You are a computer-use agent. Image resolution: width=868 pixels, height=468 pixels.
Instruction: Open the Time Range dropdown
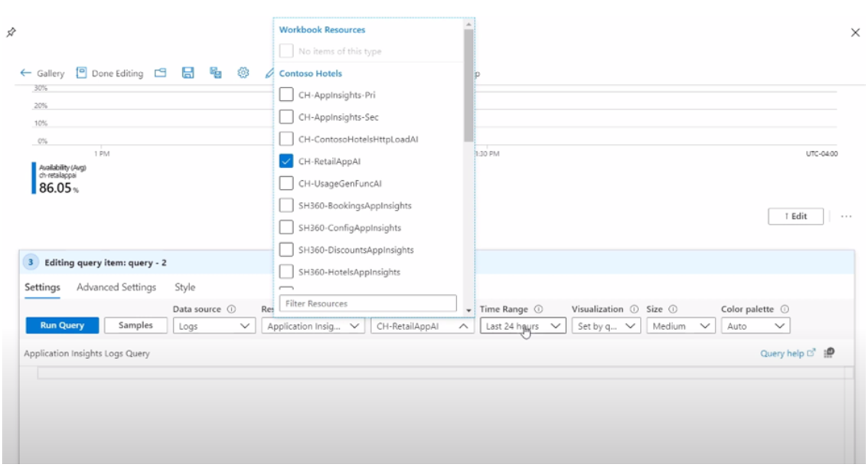pos(523,326)
